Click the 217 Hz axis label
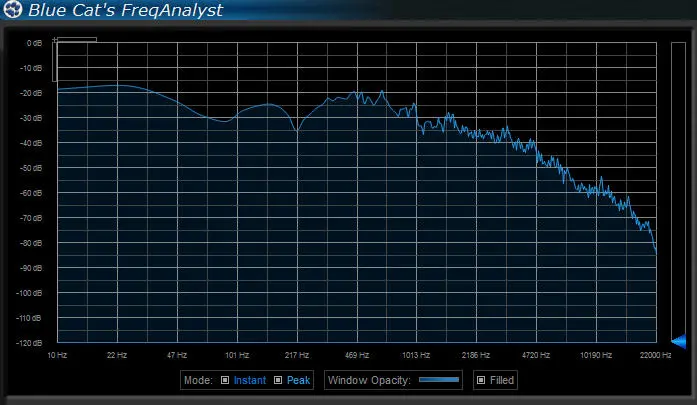 [x=296, y=355]
